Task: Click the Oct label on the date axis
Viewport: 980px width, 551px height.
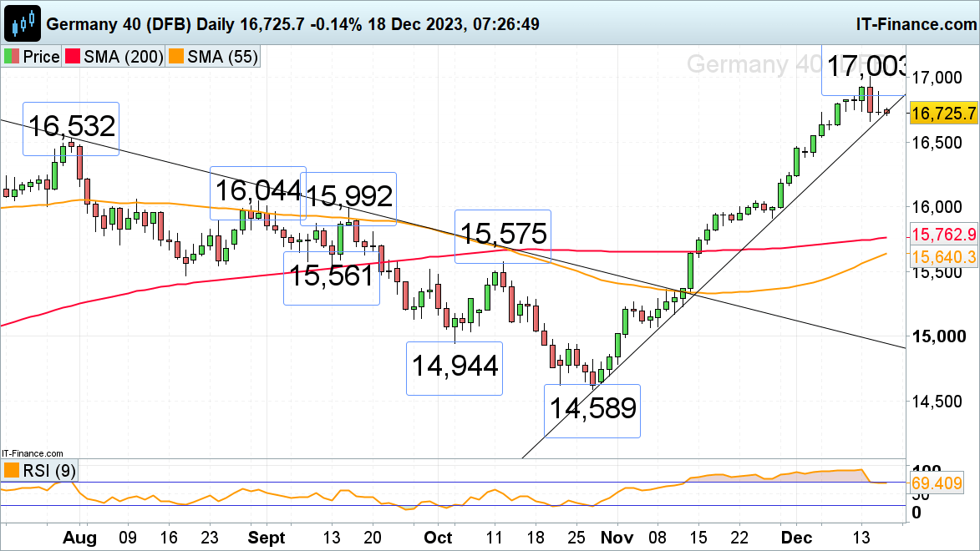Action: [438, 538]
